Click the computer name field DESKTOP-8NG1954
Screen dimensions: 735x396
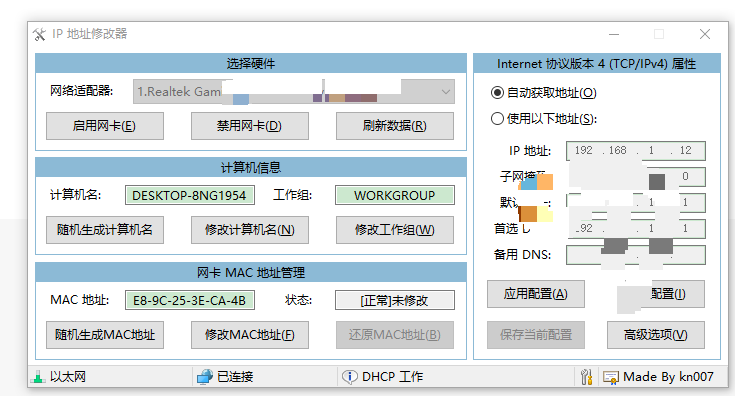point(190,195)
